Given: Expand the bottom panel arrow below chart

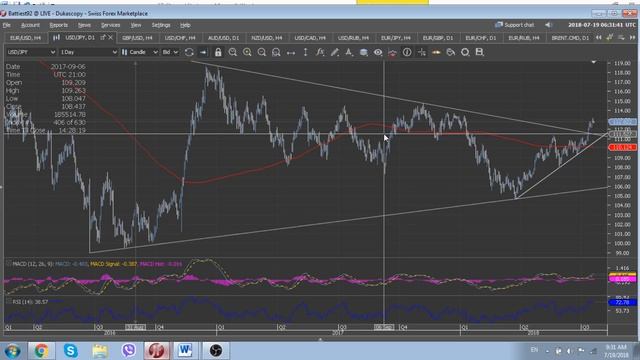Looking at the screenshot, I should (320, 339).
